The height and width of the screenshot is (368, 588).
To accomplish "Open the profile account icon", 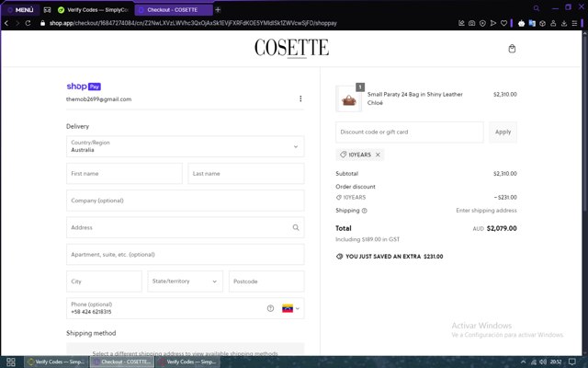I will (553, 23).
